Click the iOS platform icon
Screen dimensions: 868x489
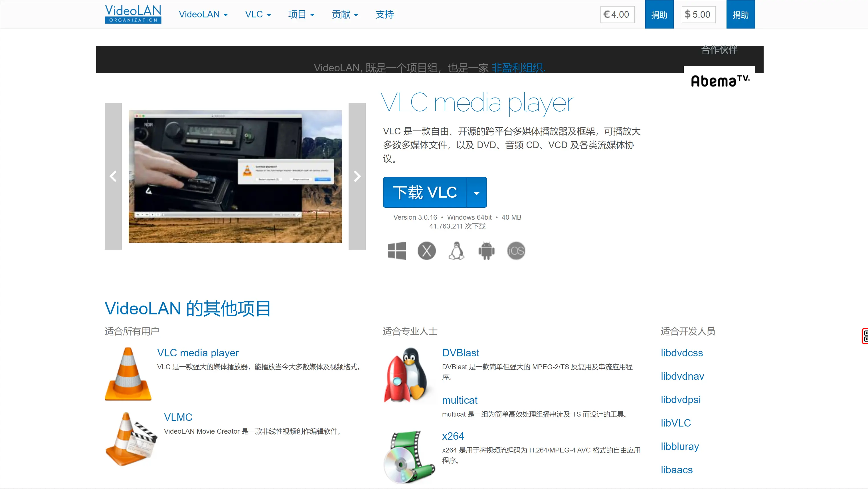516,251
